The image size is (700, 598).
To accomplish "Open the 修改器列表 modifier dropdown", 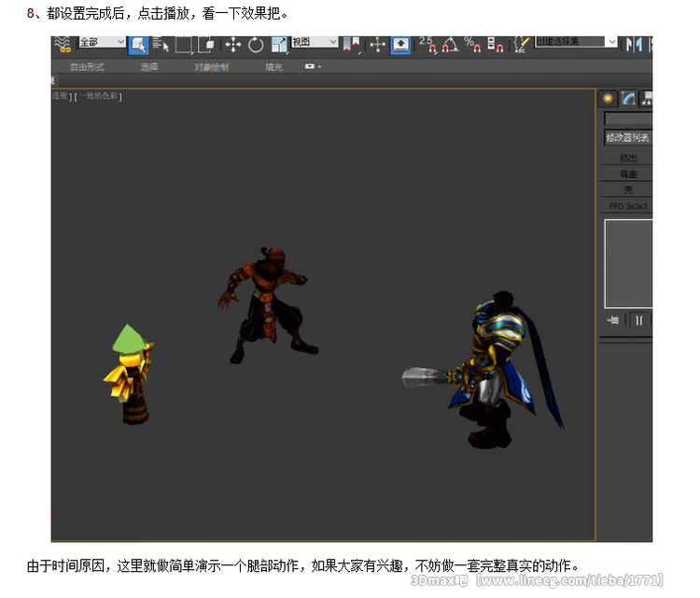I will (628, 137).
